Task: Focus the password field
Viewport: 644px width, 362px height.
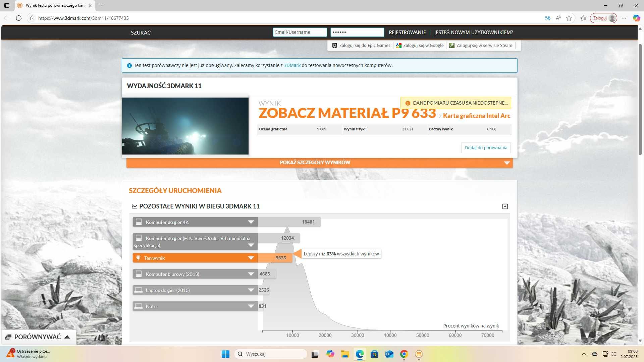Action: [357, 32]
